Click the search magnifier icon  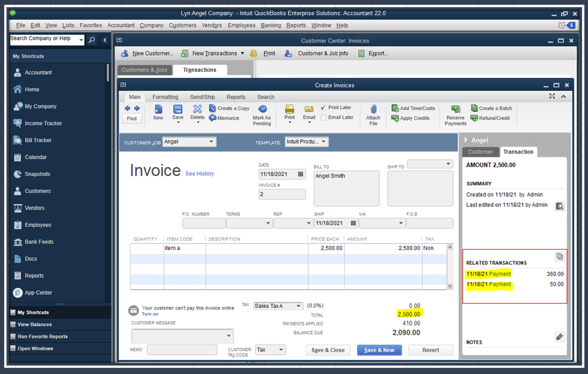92,40
